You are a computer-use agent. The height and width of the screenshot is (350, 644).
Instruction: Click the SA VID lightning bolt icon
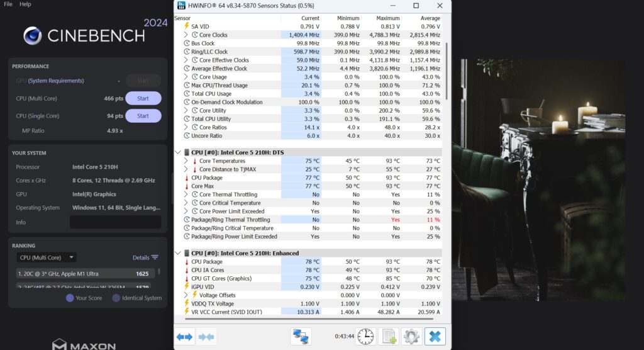coord(186,26)
